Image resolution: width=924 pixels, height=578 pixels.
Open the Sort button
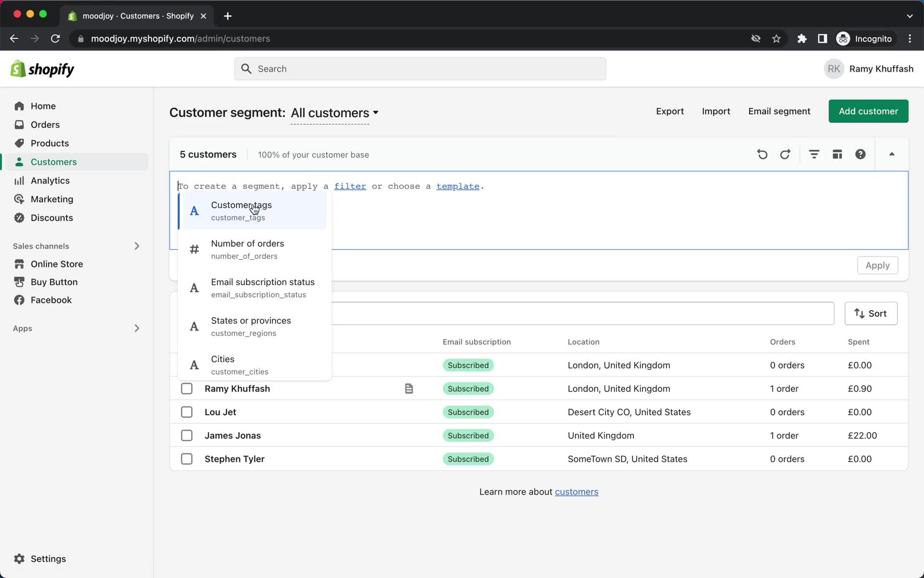(871, 314)
